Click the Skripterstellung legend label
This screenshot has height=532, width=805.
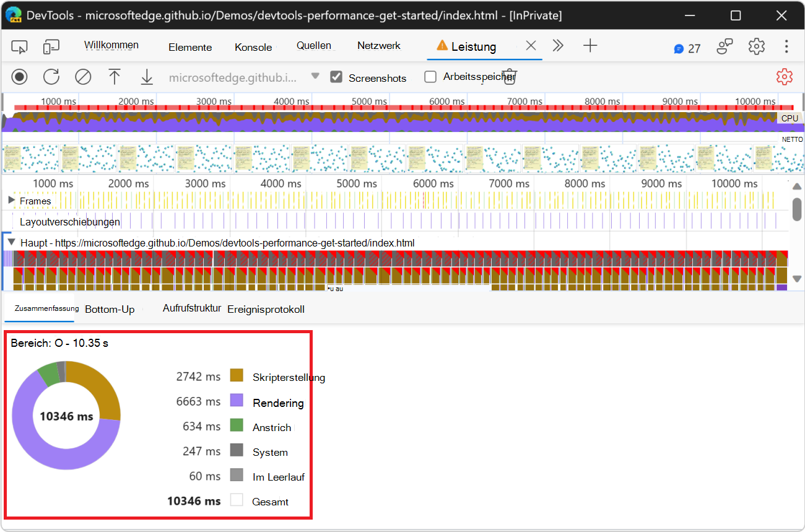289,377
